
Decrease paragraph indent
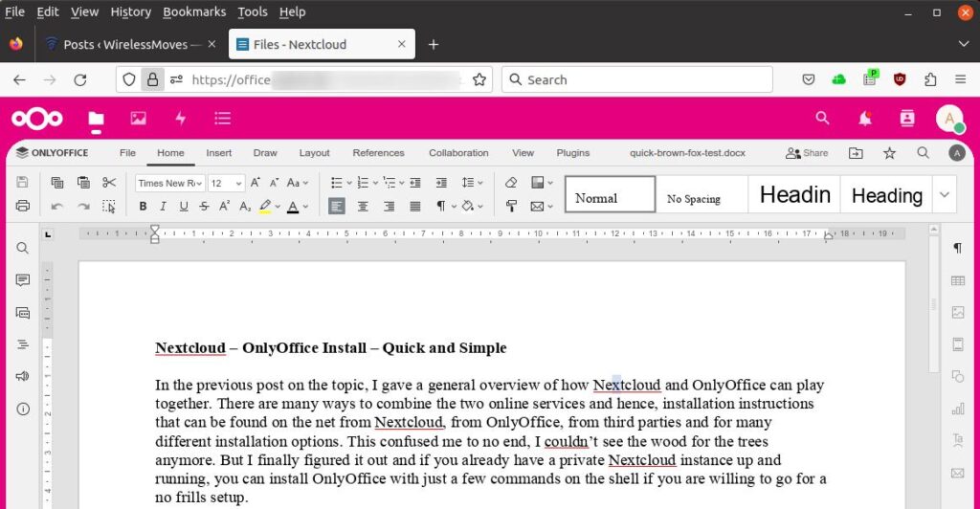pos(415,183)
